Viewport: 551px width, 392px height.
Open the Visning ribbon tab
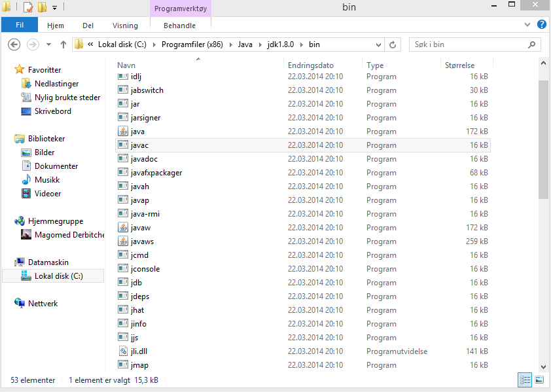[125, 26]
